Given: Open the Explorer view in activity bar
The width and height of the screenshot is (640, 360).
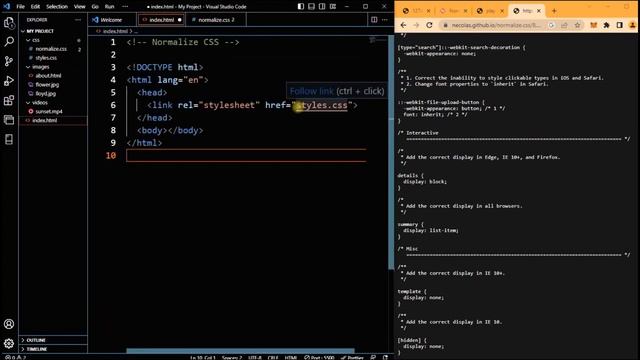Looking at the screenshot, I should (9, 22).
